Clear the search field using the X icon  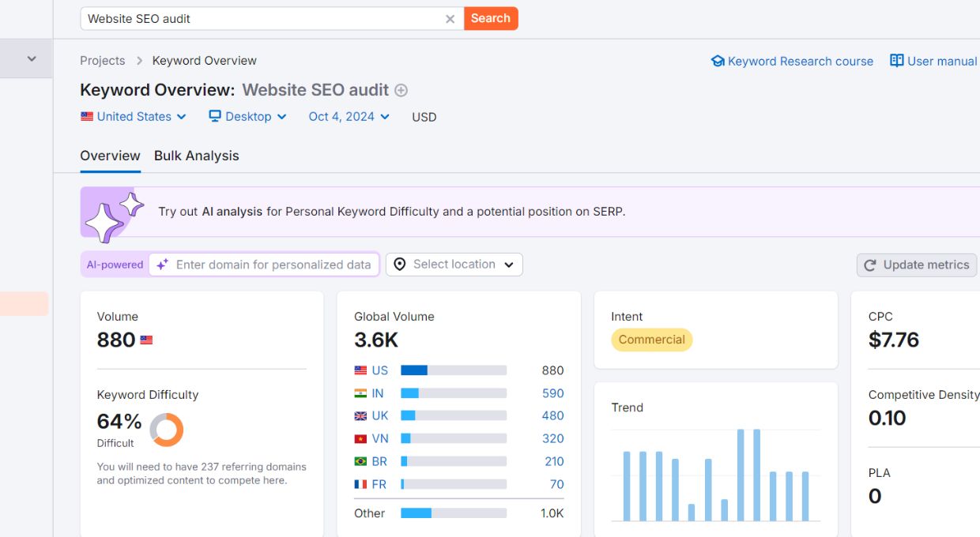(x=450, y=18)
